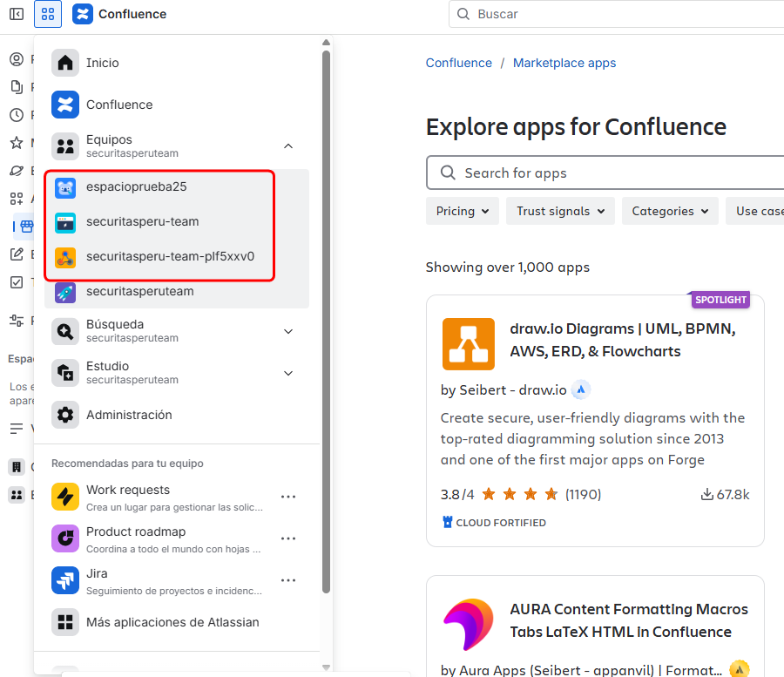
Task: Open Product roadmap more options
Action: pyautogui.click(x=288, y=538)
